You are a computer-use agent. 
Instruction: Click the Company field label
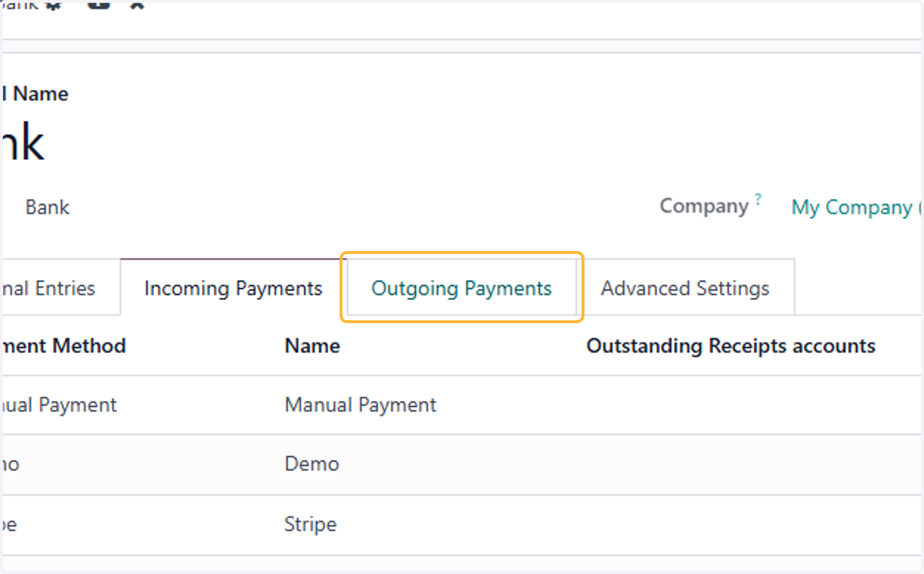click(x=704, y=206)
